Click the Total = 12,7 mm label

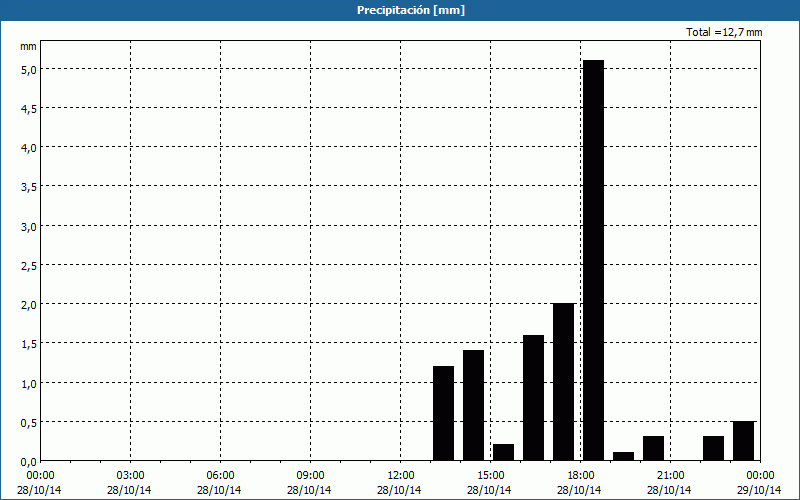tap(724, 32)
